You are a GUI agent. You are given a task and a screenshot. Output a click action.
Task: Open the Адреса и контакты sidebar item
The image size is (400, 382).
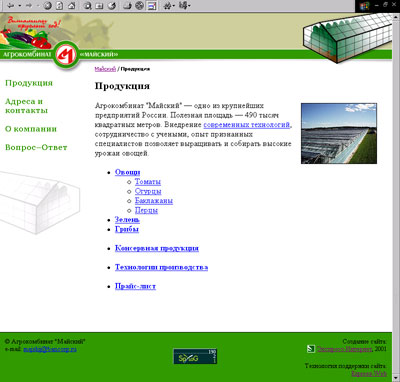(26, 106)
